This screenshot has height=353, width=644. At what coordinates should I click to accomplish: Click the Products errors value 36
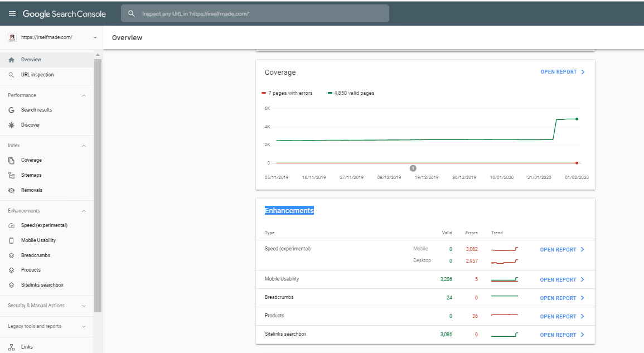pyautogui.click(x=475, y=316)
